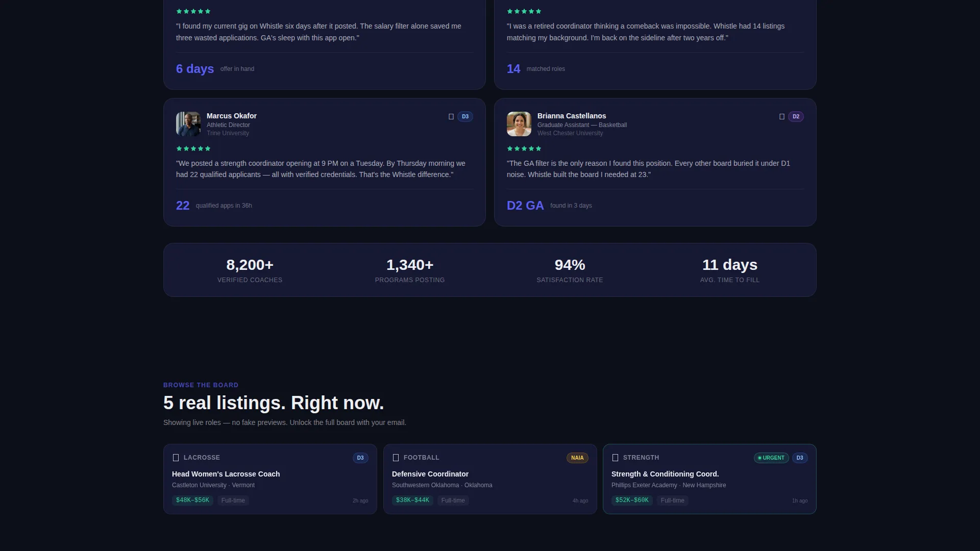Click the Full-time tag on the Strength listing
This screenshot has width=980, height=551.
673,500
